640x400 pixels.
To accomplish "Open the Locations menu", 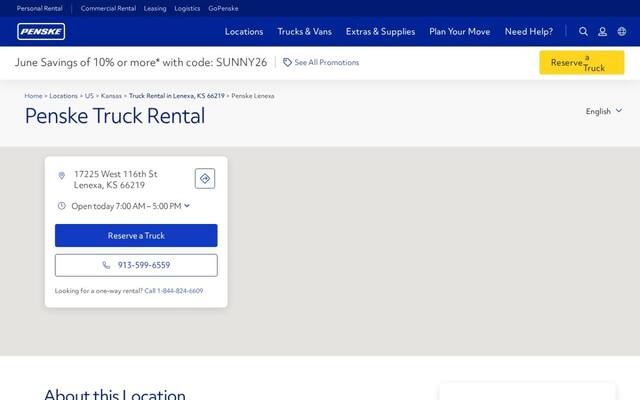I will tap(244, 31).
